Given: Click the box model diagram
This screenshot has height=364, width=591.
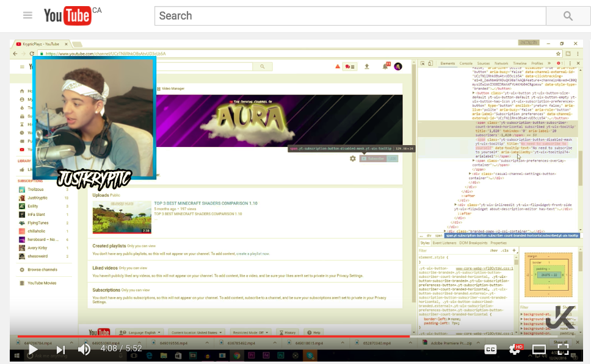Looking at the screenshot, I should coord(548,275).
